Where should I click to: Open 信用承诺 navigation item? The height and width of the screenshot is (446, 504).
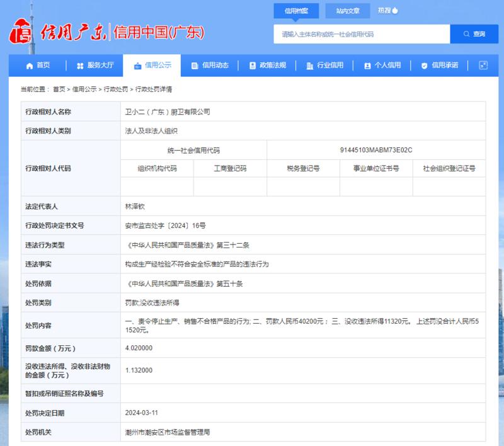click(439, 66)
